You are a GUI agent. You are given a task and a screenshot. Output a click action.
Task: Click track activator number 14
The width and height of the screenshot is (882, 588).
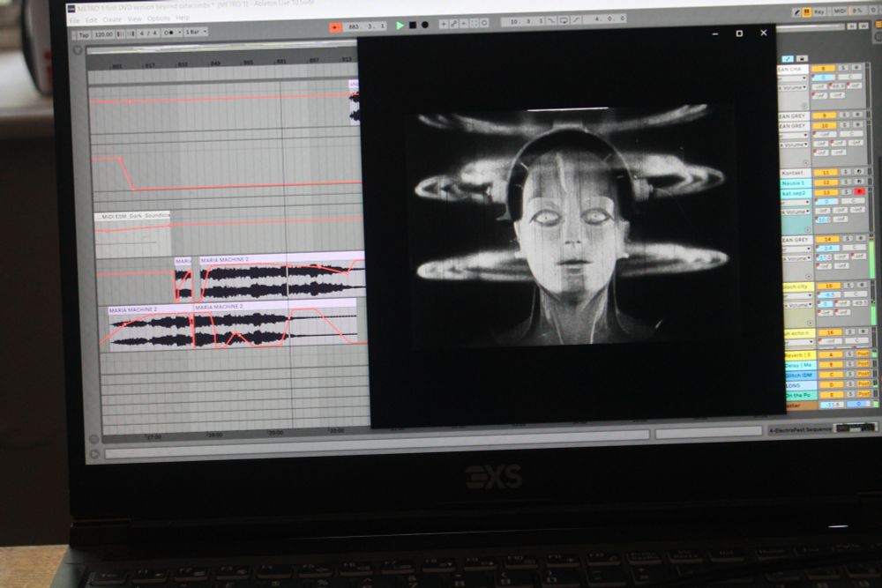click(x=827, y=239)
